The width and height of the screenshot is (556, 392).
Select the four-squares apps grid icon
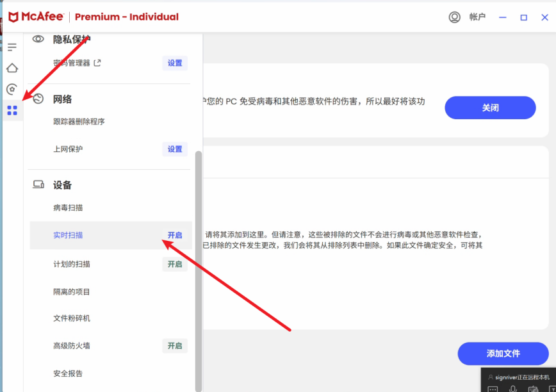click(x=12, y=111)
